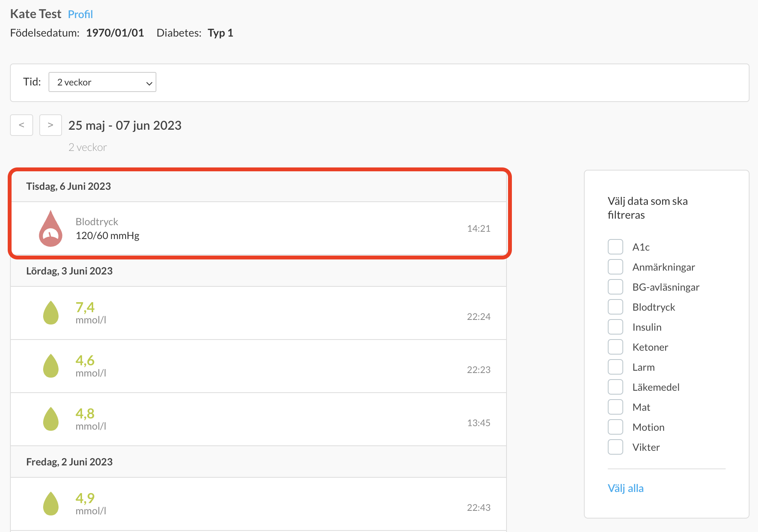
Task: Select the Ketoner filter checkbox
Action: (615, 347)
